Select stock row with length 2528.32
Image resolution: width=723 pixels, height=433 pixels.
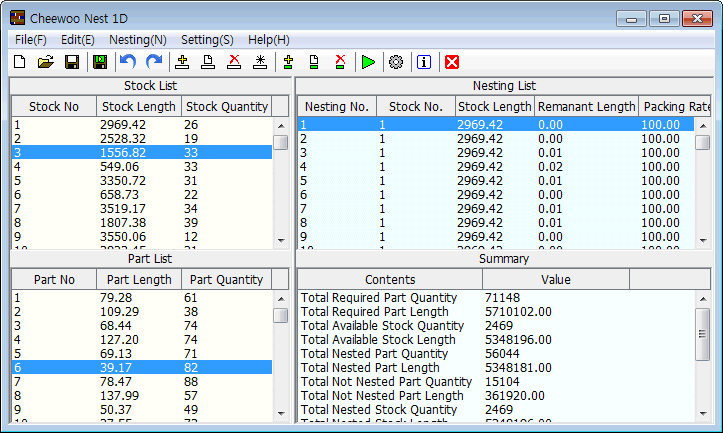142,138
